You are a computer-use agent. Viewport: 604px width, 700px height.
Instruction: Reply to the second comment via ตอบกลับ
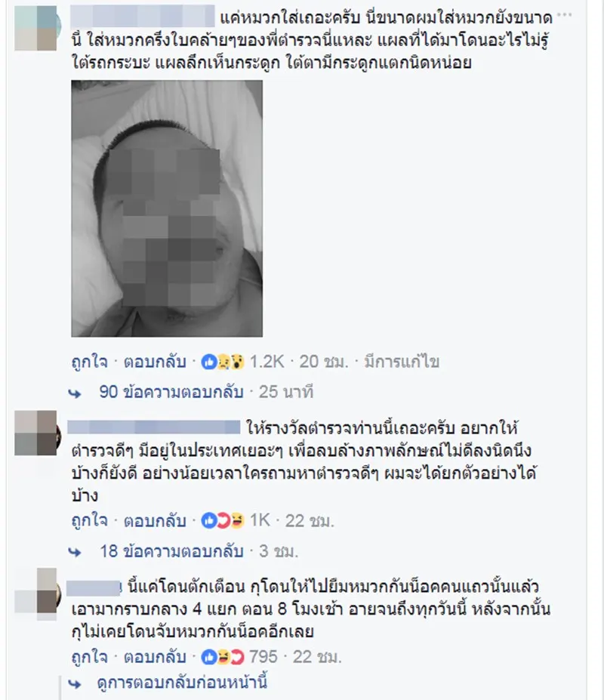point(155,520)
